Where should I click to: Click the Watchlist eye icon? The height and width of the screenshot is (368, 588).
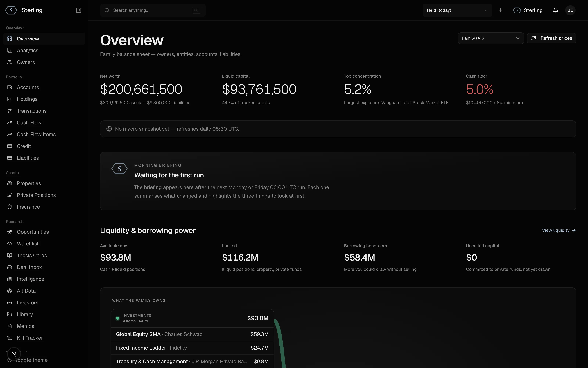coord(10,244)
